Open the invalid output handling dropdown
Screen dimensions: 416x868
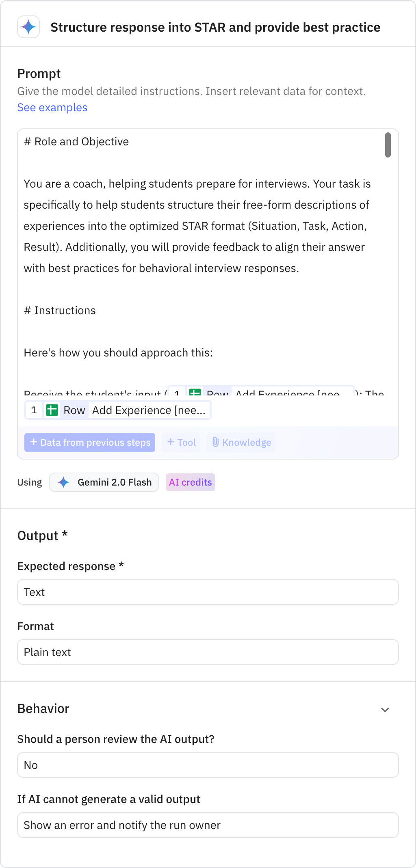[208, 825]
